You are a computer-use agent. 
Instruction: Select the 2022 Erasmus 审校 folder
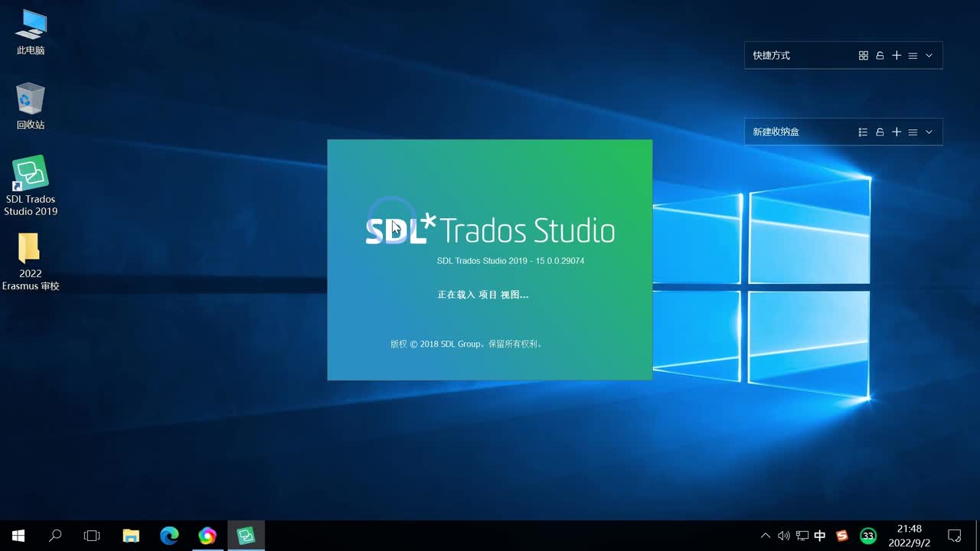[x=31, y=262]
